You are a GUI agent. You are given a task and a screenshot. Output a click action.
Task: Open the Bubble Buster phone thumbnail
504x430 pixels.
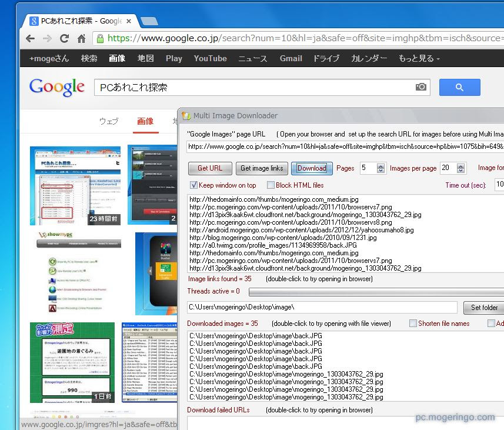point(156,274)
